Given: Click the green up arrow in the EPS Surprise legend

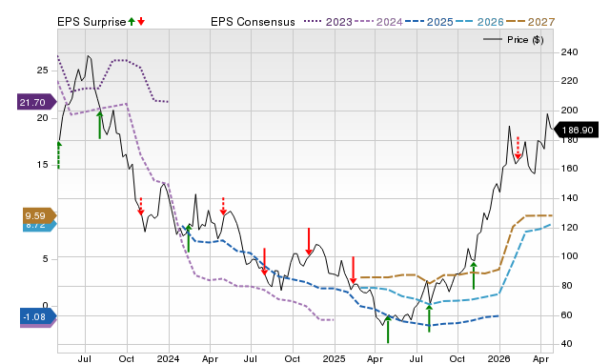Looking at the screenshot, I should (132, 21).
